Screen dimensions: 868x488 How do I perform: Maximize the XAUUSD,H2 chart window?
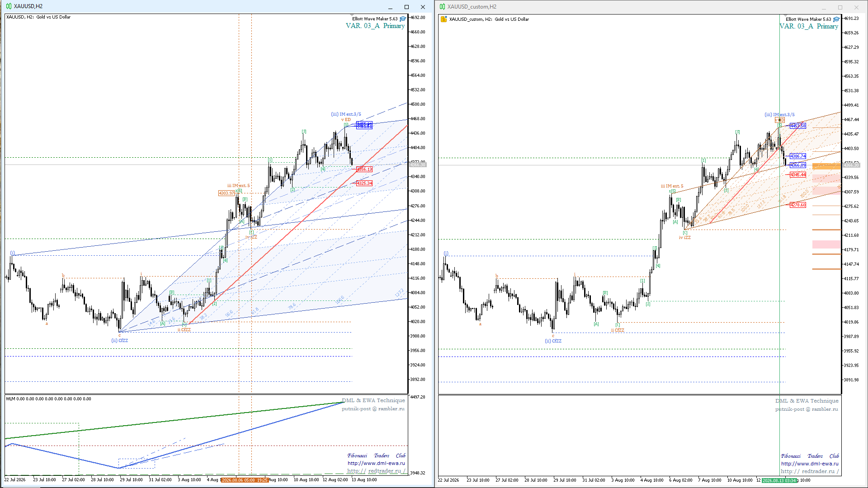tap(406, 7)
